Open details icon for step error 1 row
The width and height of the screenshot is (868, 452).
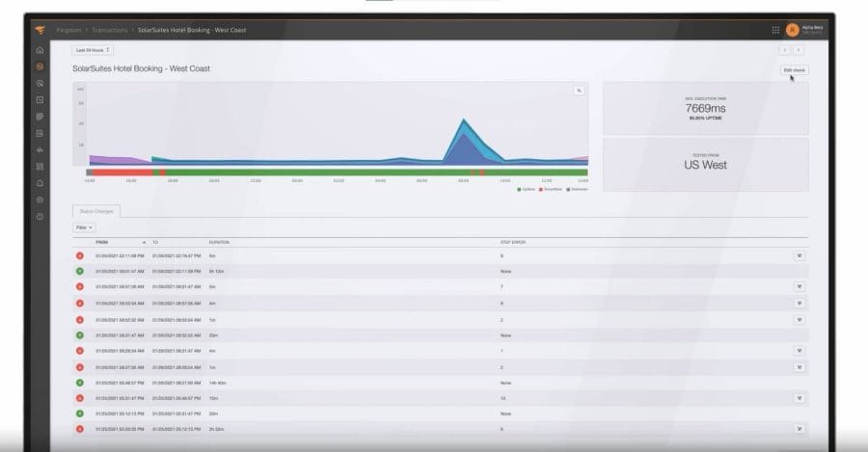[x=800, y=351]
